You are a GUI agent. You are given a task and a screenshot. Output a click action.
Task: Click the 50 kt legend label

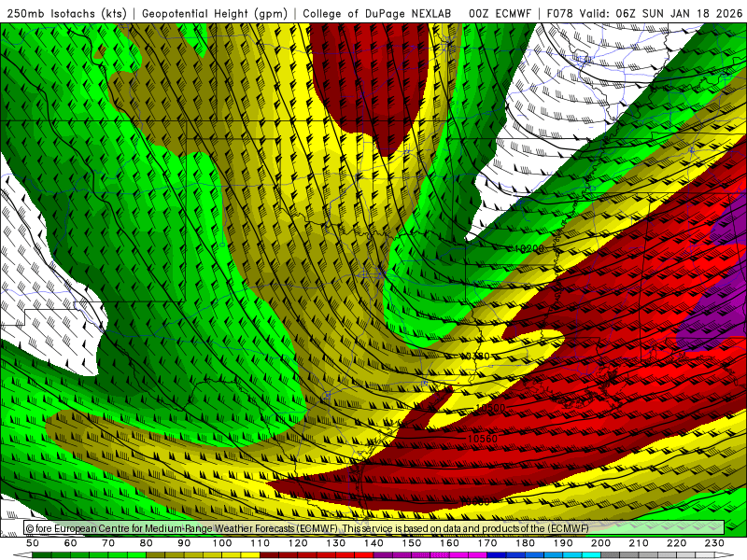pyautogui.click(x=33, y=543)
